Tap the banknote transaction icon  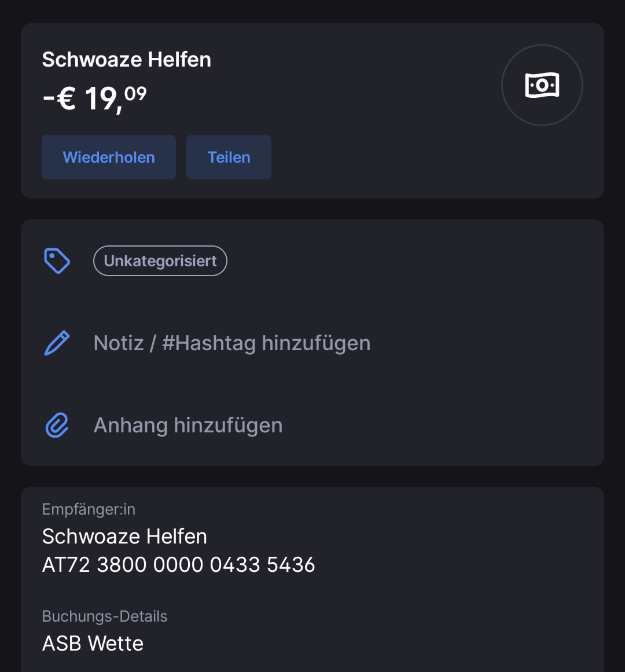pyautogui.click(x=542, y=85)
